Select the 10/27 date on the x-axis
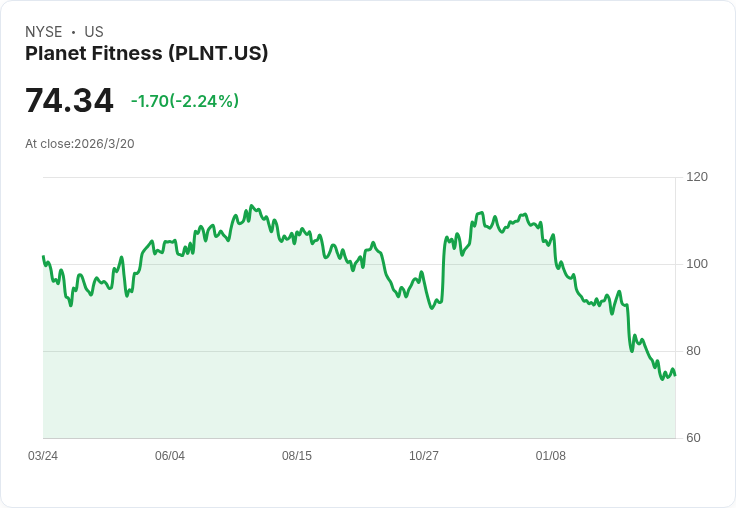The width and height of the screenshot is (736, 508). coord(424,456)
